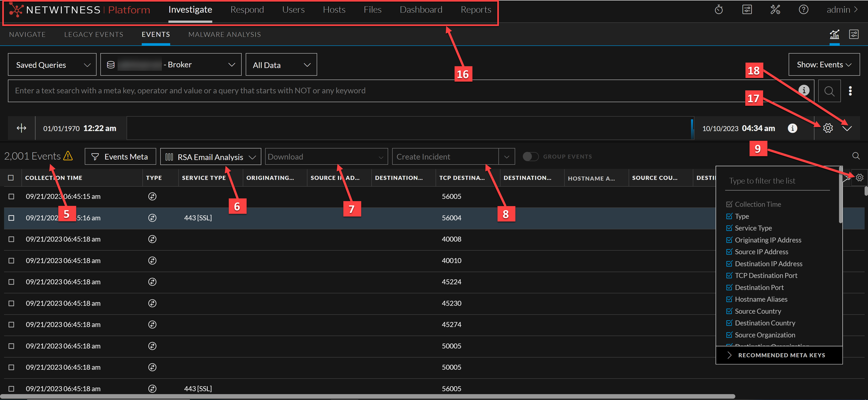Image resolution: width=868 pixels, height=400 pixels.
Task: Tick the select-all events header checkbox
Action: click(x=11, y=178)
